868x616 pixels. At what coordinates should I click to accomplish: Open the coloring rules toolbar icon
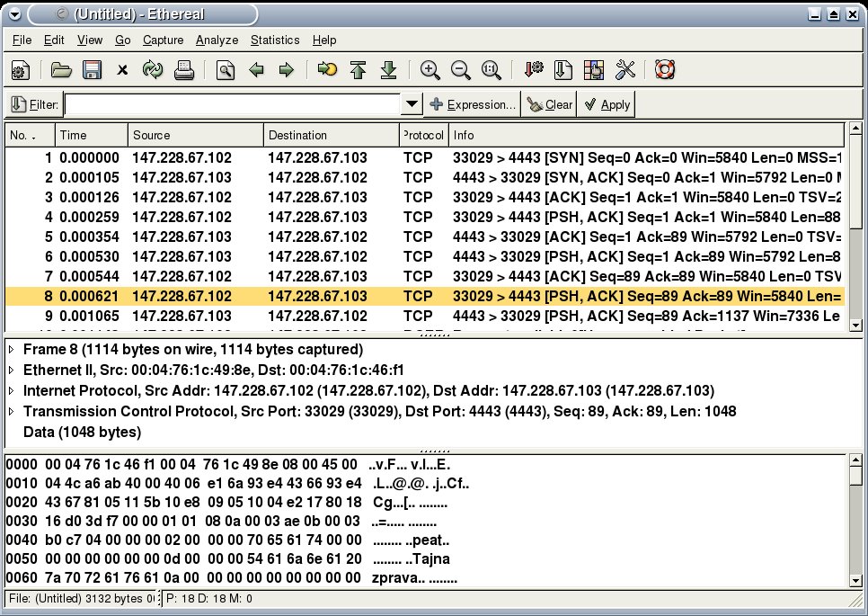point(594,70)
